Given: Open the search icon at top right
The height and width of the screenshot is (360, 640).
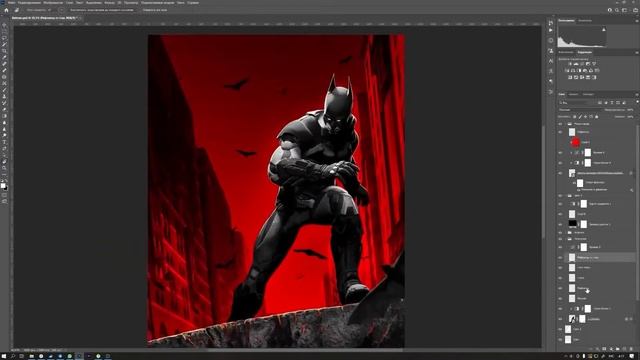Looking at the screenshot, I should (617, 10).
